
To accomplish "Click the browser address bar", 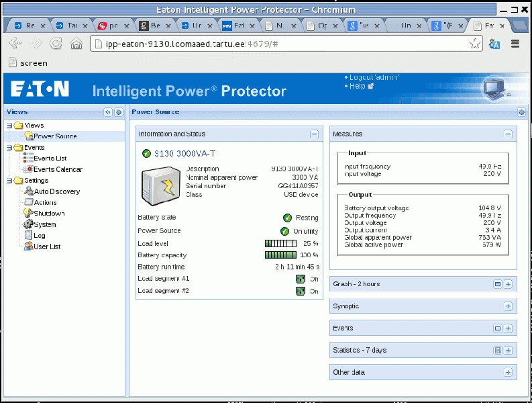I will pos(286,44).
